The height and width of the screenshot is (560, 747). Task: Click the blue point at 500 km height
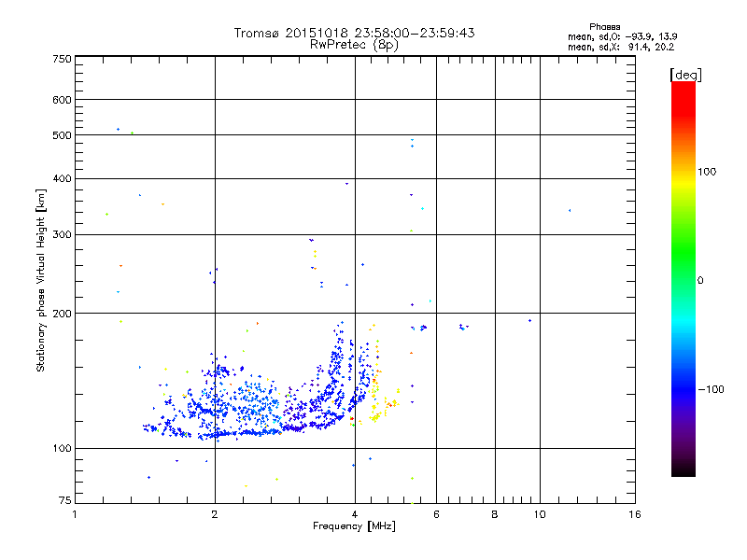point(119,130)
